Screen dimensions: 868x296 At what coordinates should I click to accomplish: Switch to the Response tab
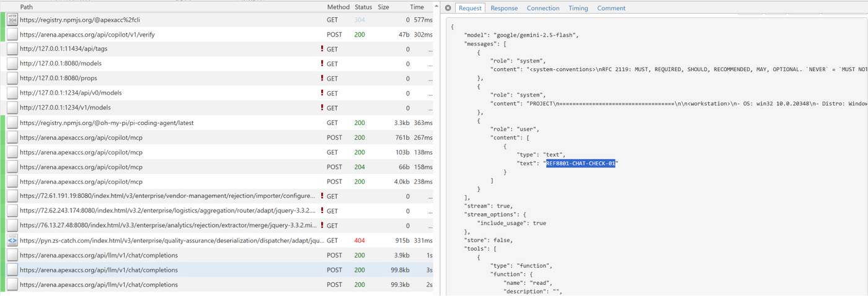[x=504, y=8]
